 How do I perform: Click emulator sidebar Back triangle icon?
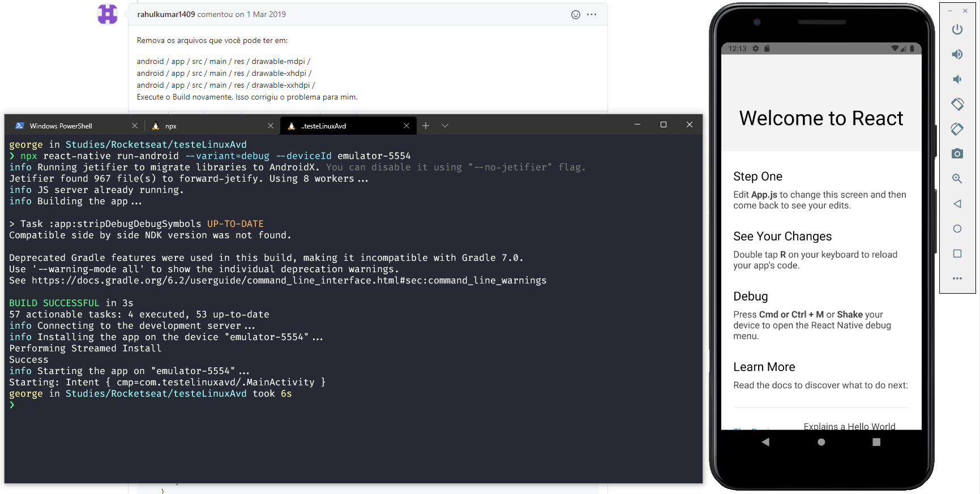957,204
